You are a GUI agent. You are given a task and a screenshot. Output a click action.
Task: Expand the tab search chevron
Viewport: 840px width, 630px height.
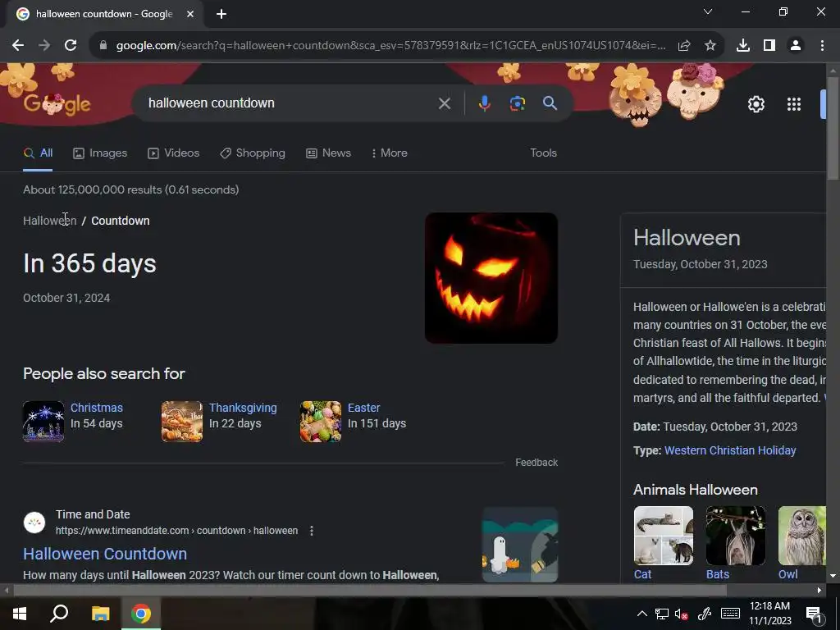pos(708,11)
